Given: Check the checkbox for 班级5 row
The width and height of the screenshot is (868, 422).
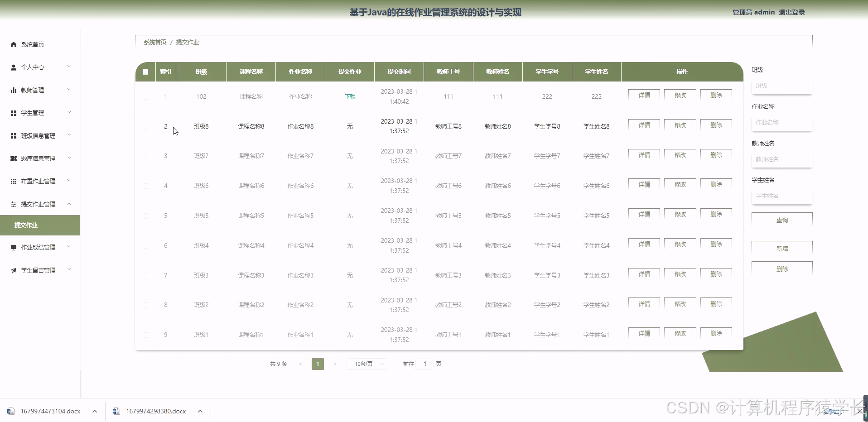Looking at the screenshot, I should [x=145, y=216].
